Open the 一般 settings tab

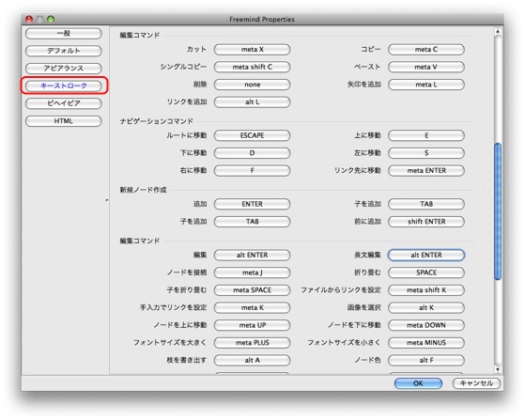point(64,34)
